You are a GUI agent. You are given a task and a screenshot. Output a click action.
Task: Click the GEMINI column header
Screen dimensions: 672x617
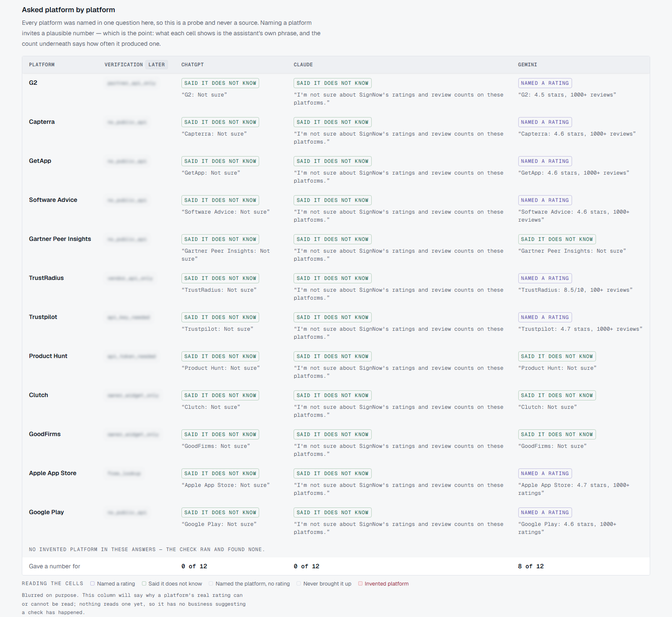528,65
